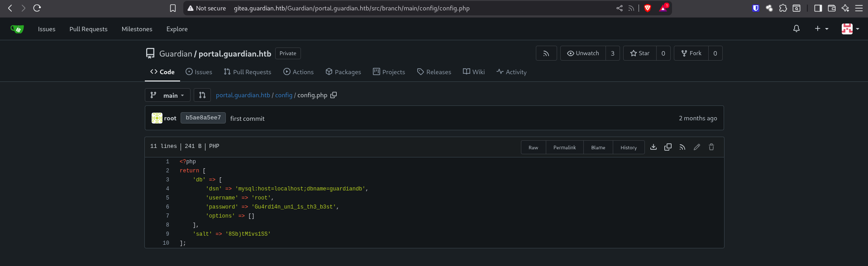868x266 pixels.
Task: Open commit b5ae8a5ee7 link
Action: pyautogui.click(x=203, y=118)
